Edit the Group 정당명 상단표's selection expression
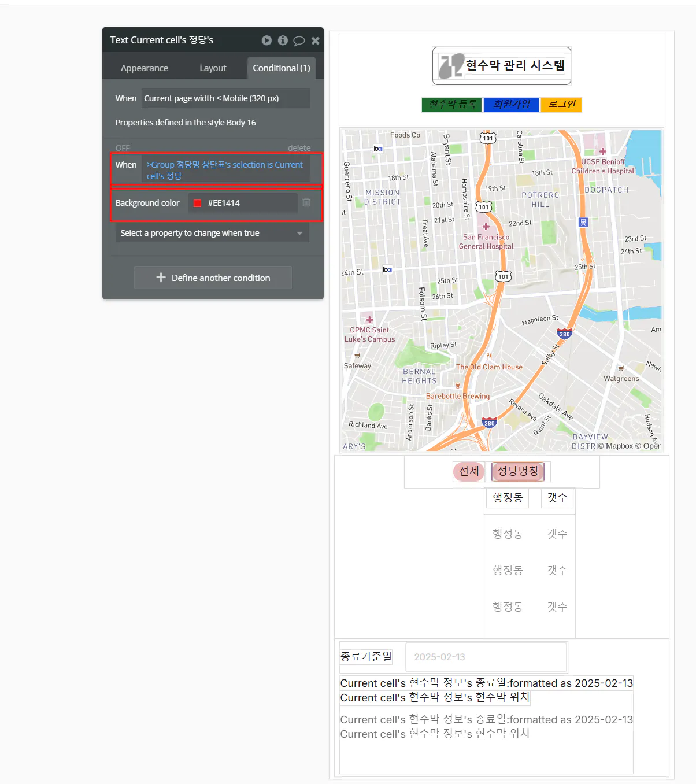Viewport: 696px width, 784px height. pyautogui.click(x=225, y=170)
